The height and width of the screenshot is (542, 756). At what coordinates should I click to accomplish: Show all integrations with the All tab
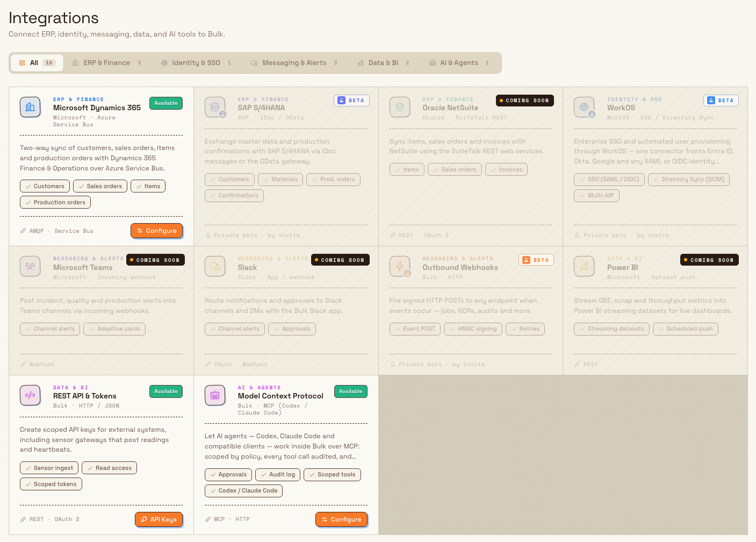tap(37, 63)
